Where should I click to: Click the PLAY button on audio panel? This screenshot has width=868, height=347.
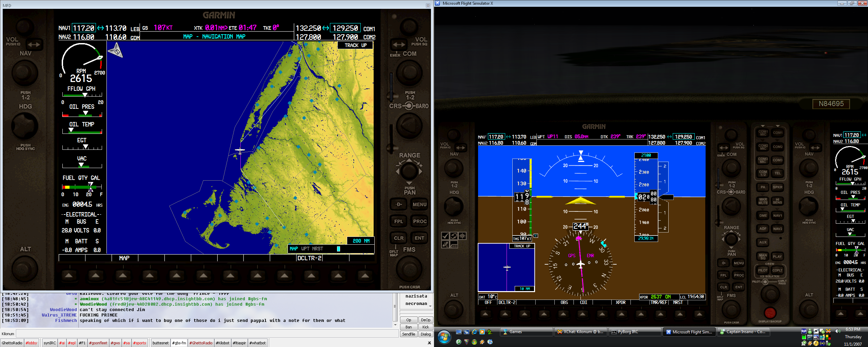click(777, 257)
